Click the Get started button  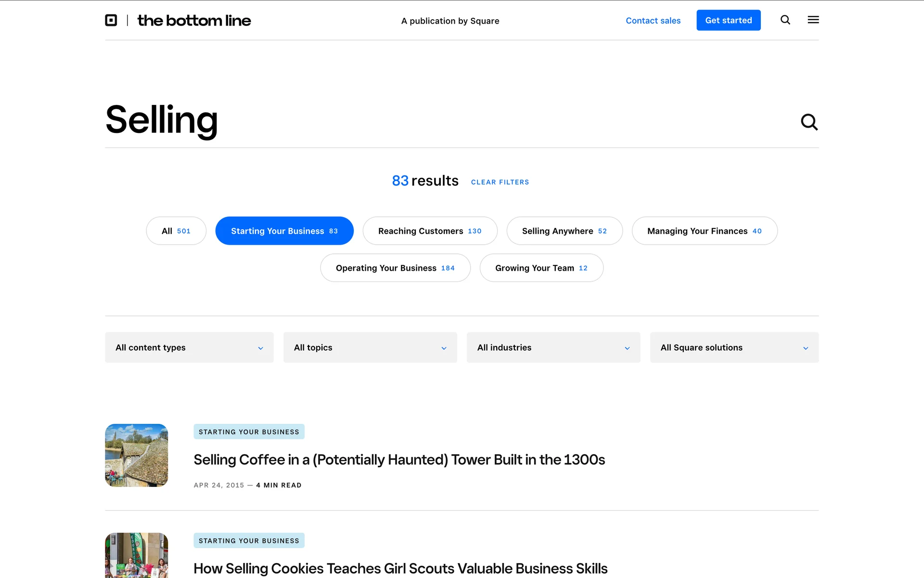728,20
